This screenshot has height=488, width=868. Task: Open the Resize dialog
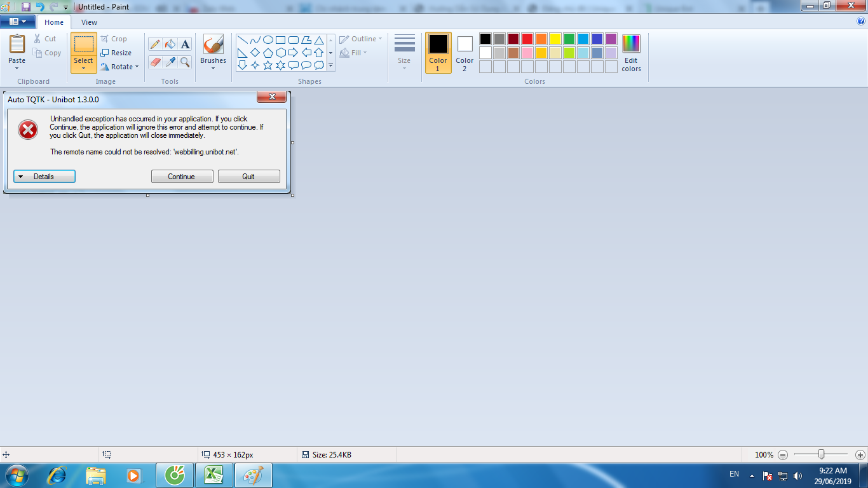pyautogui.click(x=116, y=53)
